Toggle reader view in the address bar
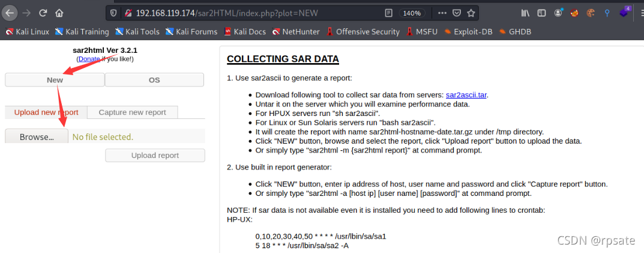 388,13
